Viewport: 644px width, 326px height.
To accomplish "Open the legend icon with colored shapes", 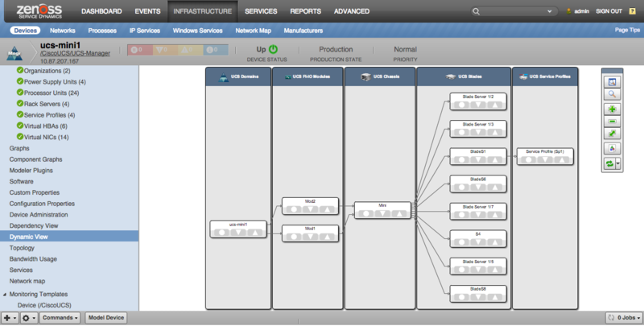I will click(x=612, y=149).
